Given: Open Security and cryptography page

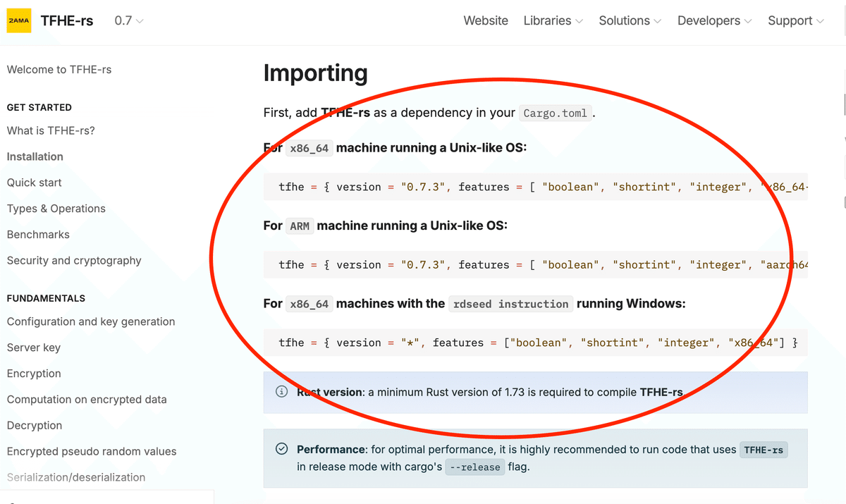Looking at the screenshot, I should point(74,261).
